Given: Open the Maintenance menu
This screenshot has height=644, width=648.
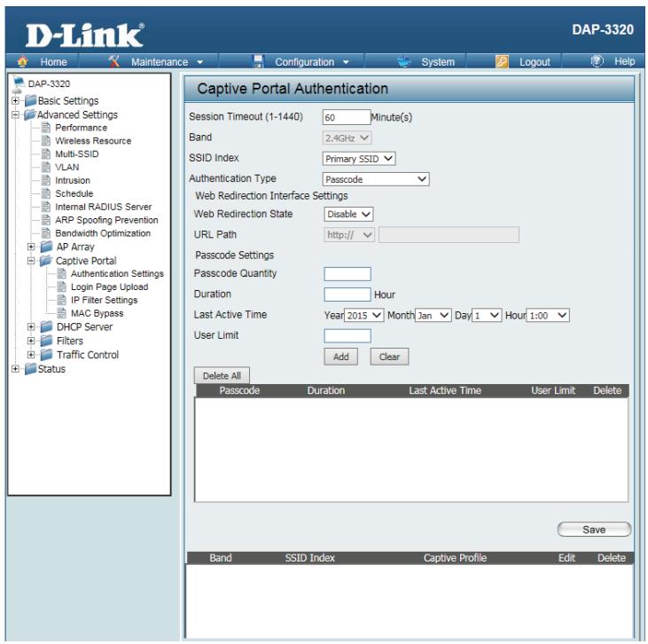Looking at the screenshot, I should (x=160, y=62).
